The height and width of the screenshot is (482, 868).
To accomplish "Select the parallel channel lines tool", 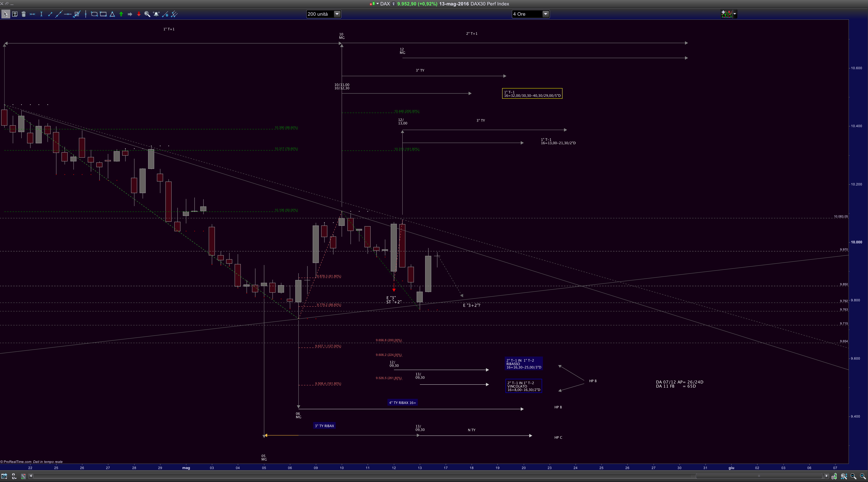I will (174, 14).
